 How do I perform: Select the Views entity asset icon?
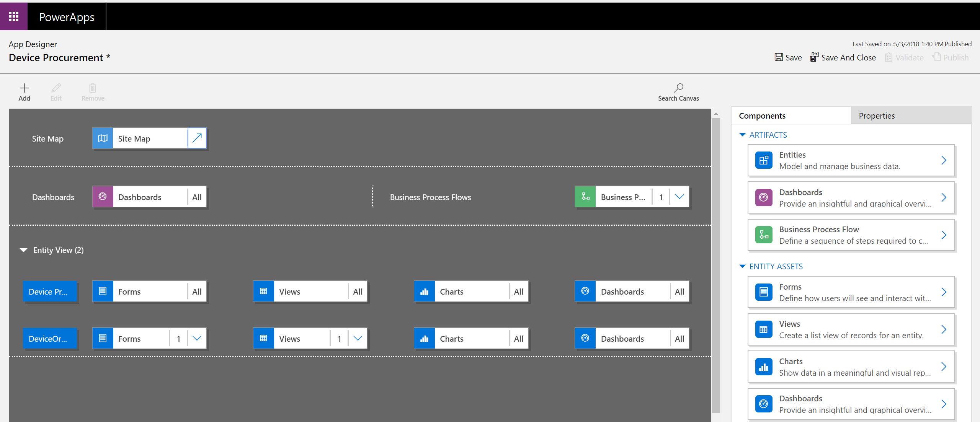point(764,329)
